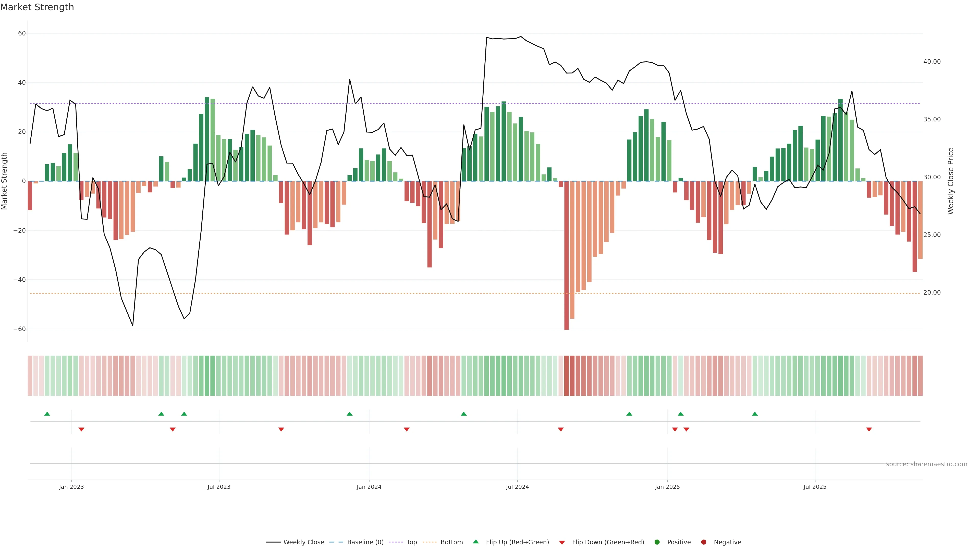Viewport: 980px width, 551px height.
Task: Toggle the Weekly Close legend label
Action: coord(304,542)
